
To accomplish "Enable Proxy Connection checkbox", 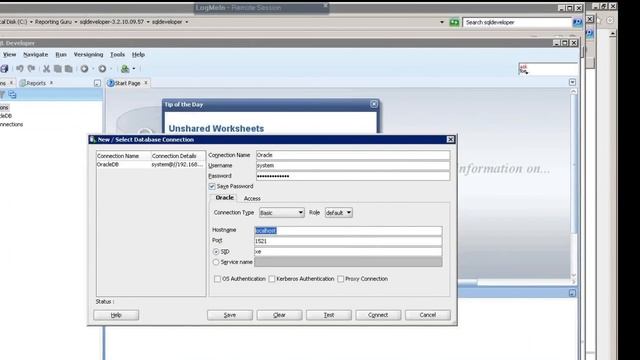I will [340, 279].
